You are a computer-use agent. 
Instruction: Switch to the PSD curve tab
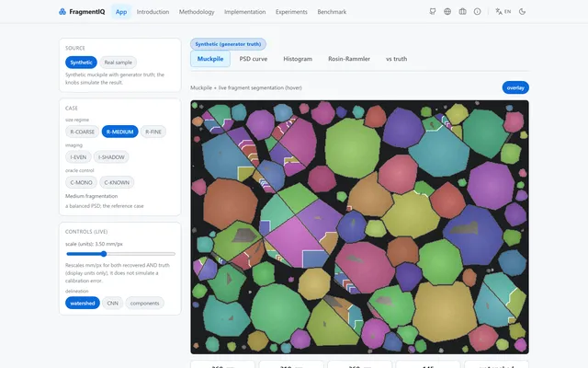254,59
